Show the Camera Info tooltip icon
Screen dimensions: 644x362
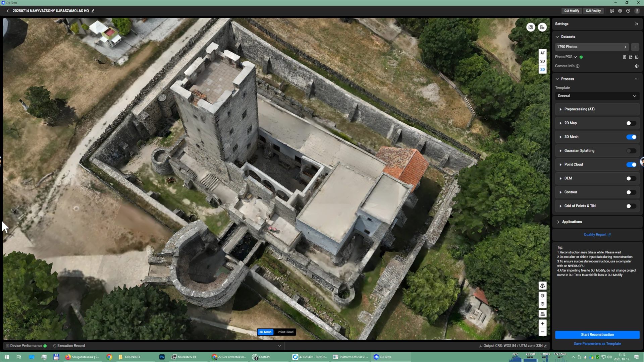(578, 66)
